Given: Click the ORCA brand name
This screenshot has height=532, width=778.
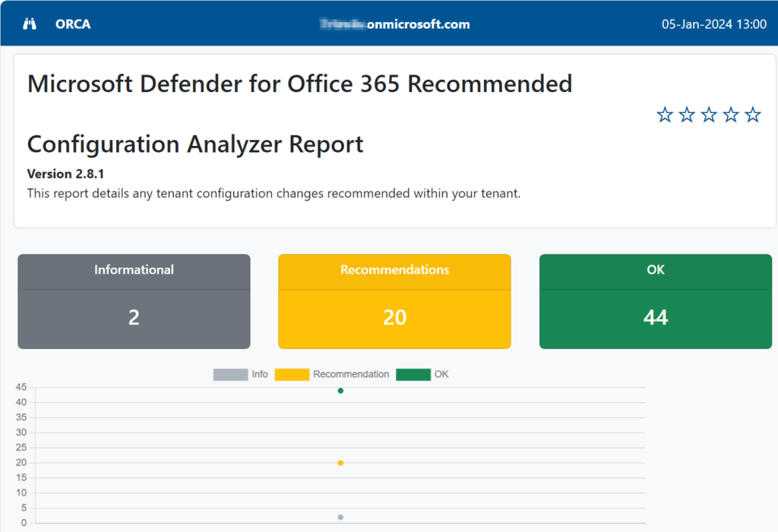Looking at the screenshot, I should [x=73, y=24].
